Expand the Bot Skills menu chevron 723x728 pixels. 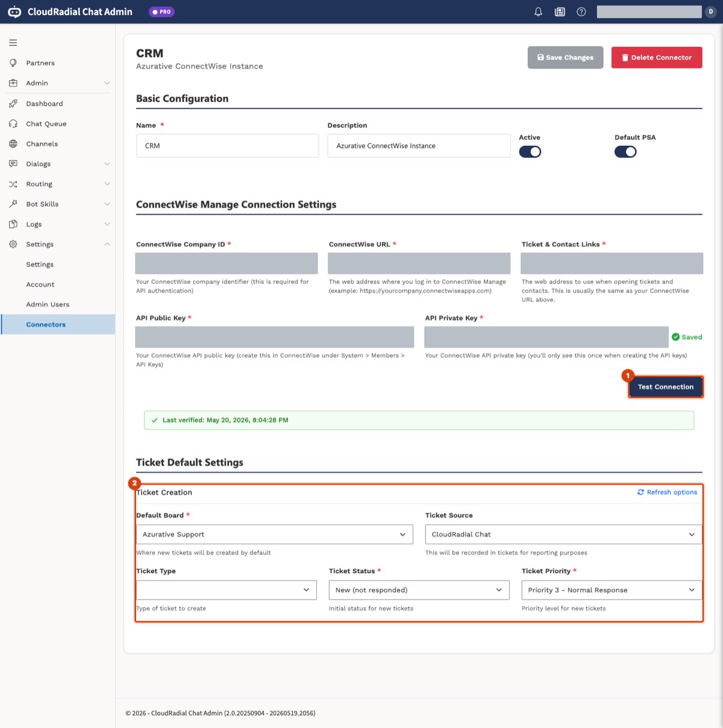click(107, 204)
